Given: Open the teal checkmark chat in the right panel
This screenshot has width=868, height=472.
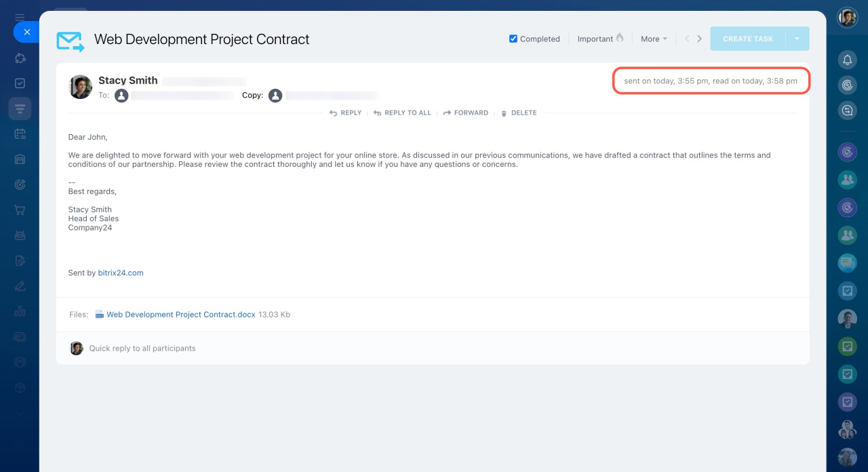Looking at the screenshot, I should point(847,374).
